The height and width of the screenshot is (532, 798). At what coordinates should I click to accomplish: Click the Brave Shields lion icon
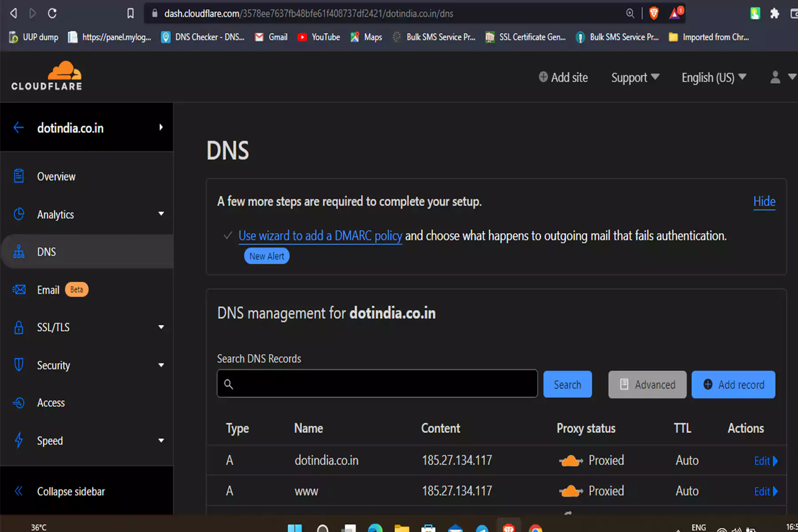pos(653,13)
